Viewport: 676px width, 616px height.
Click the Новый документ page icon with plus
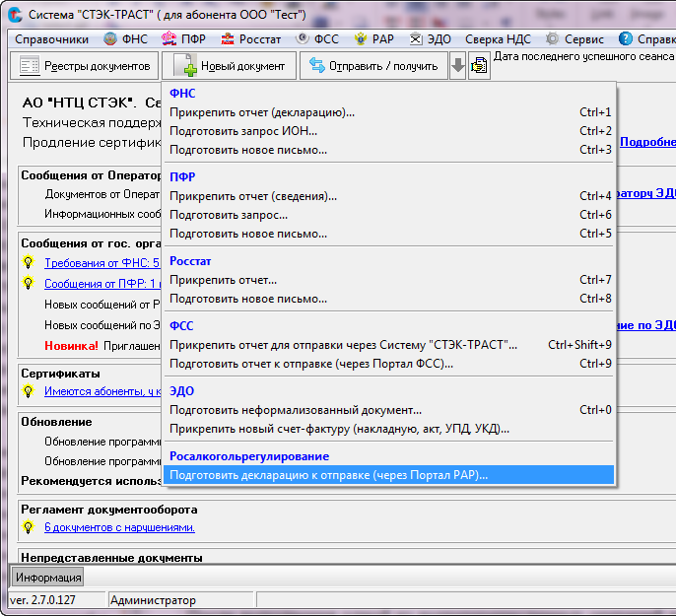click(x=185, y=65)
